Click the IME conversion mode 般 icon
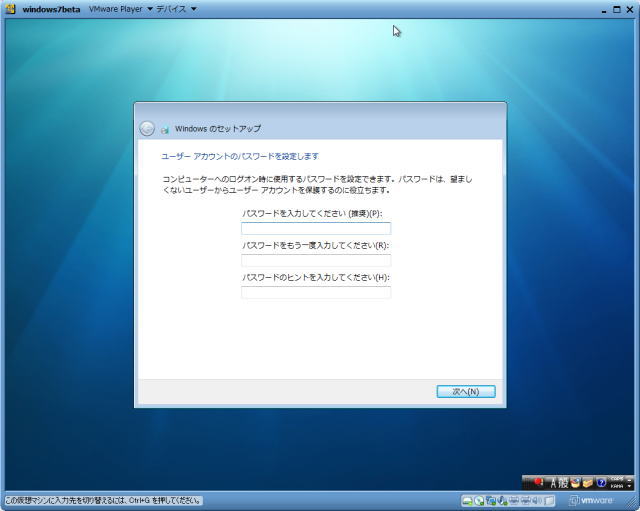 coord(564,483)
